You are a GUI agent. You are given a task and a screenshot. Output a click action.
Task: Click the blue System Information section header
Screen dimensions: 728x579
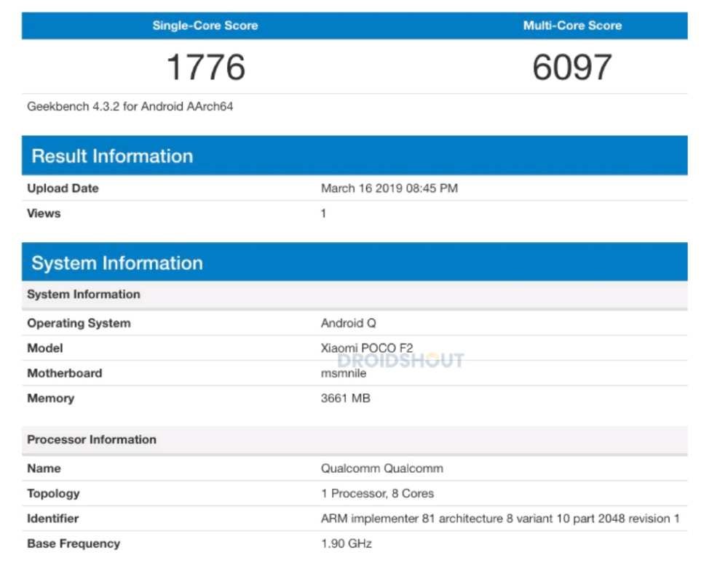coord(355,263)
